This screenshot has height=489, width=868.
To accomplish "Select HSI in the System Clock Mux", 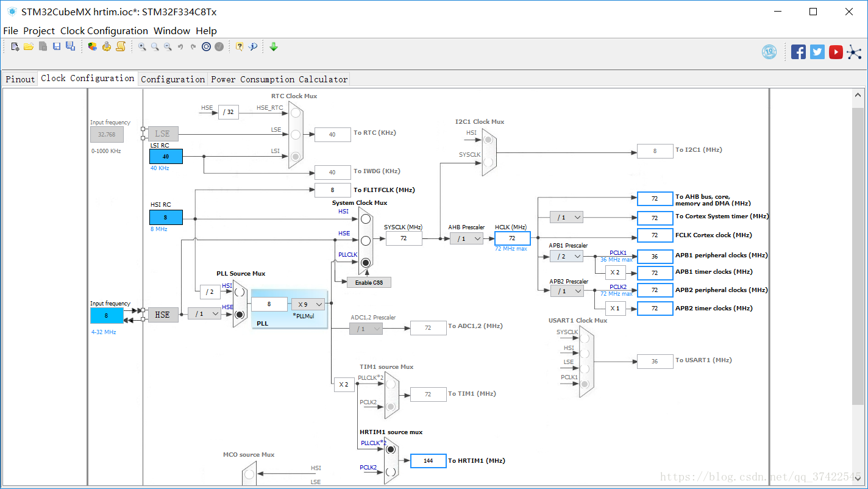I will [365, 218].
